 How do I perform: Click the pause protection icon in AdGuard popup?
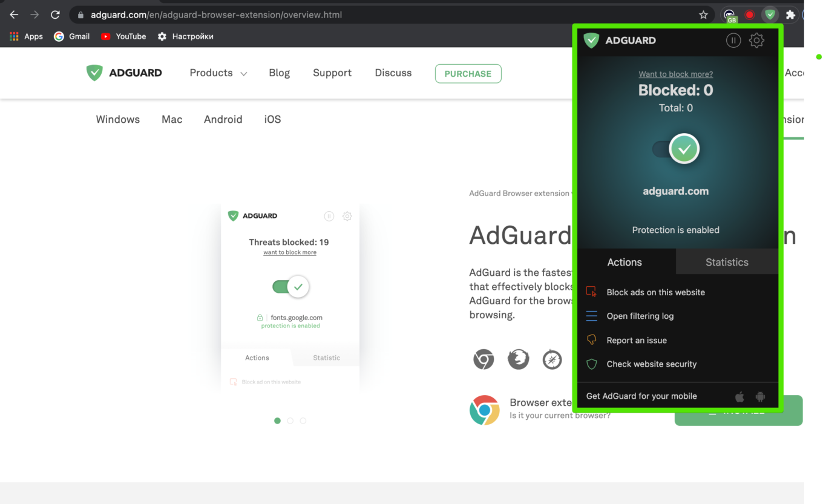pyautogui.click(x=733, y=41)
